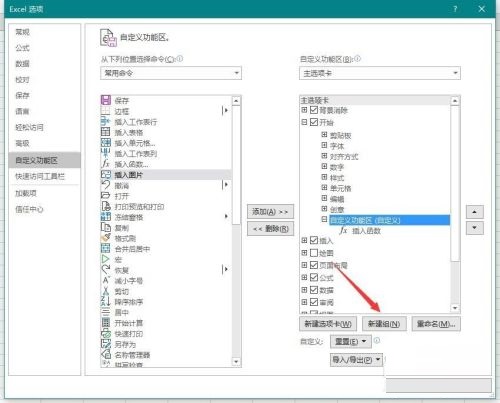Open the 主选项卡 ribbon tabs dropdown
Screen dimensions: 500x403
[x=380, y=73]
